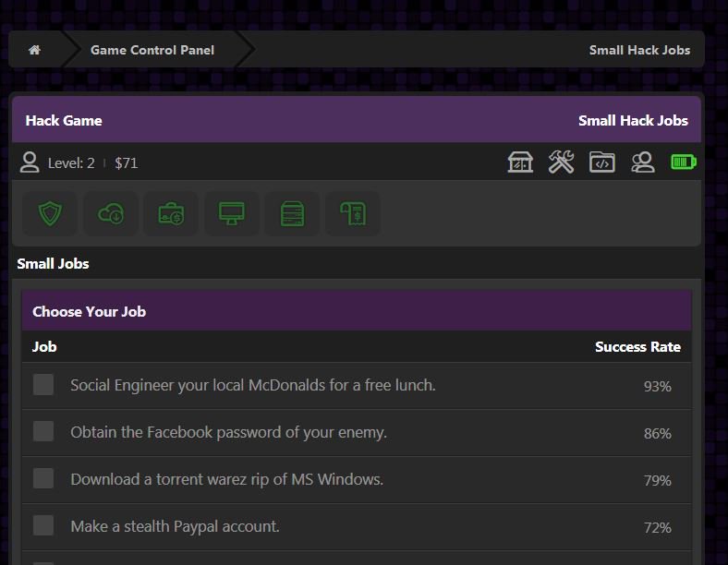Image resolution: width=728 pixels, height=565 pixels.
Task: Go to home via breadcrumb house icon
Action: coord(35,50)
